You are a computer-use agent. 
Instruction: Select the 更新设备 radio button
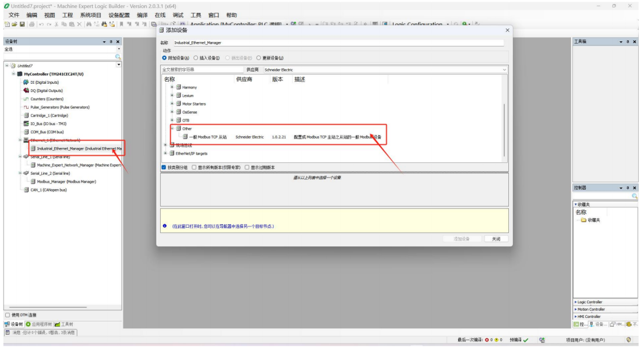tap(259, 58)
